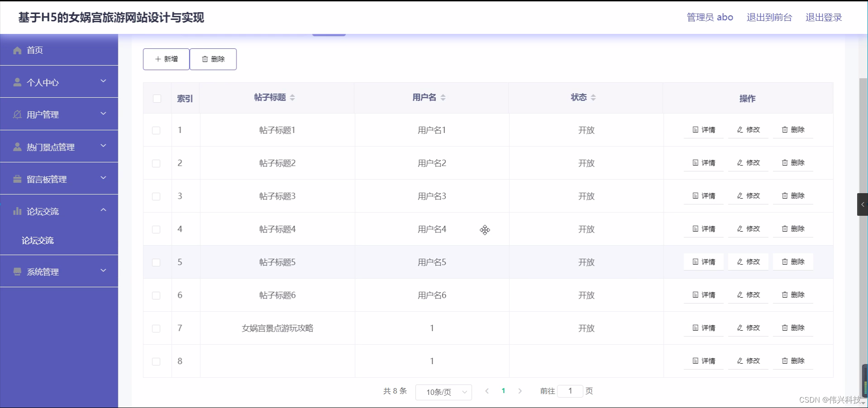Click 退出到前台 in the top bar
Screen dimensions: 868x408
[769, 17]
